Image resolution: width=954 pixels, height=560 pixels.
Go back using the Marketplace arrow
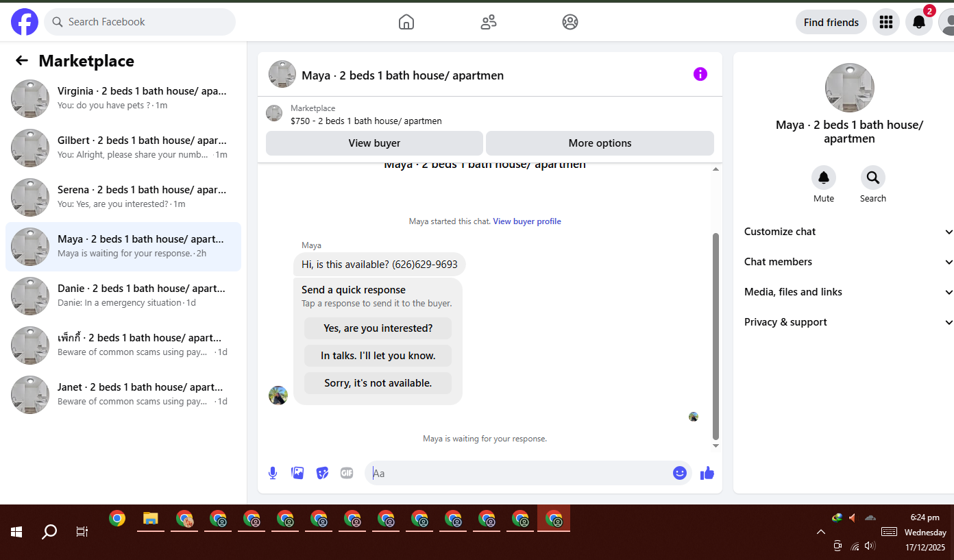22,61
